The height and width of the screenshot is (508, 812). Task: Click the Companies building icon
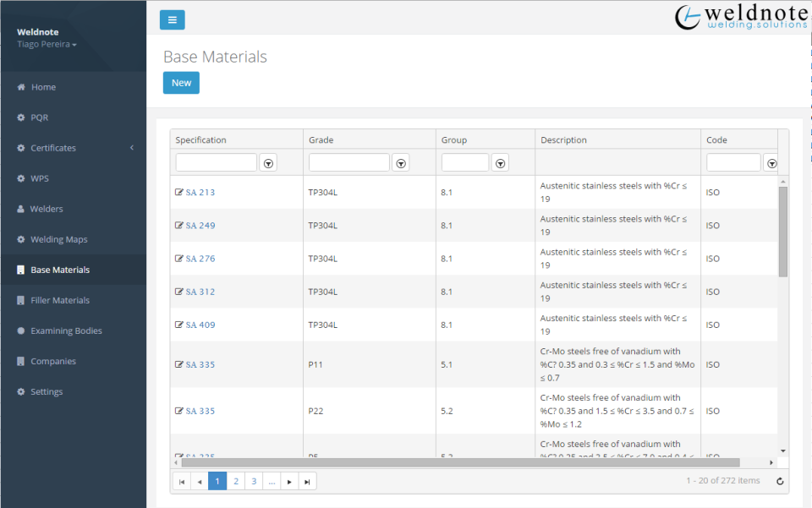click(20, 361)
